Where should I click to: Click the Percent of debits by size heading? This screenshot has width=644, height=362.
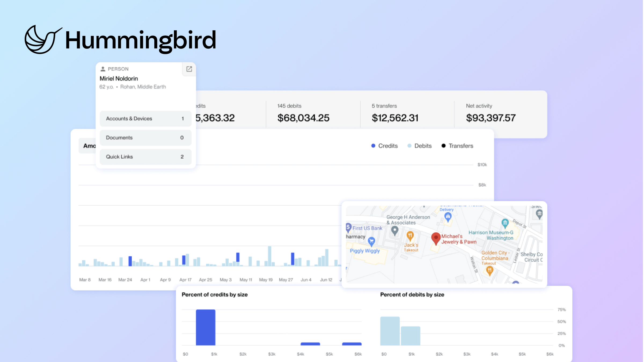[412, 295]
